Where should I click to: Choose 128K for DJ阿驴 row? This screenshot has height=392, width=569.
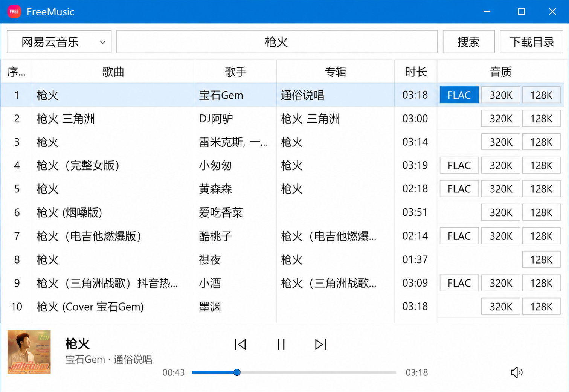pyautogui.click(x=541, y=119)
